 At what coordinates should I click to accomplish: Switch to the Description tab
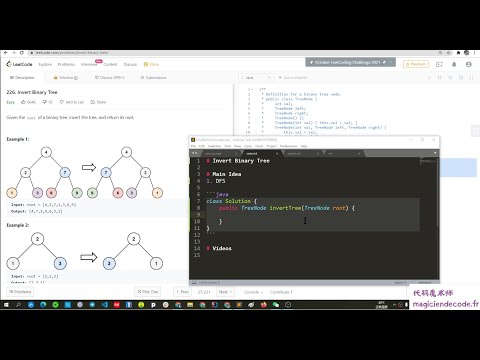coord(22,78)
